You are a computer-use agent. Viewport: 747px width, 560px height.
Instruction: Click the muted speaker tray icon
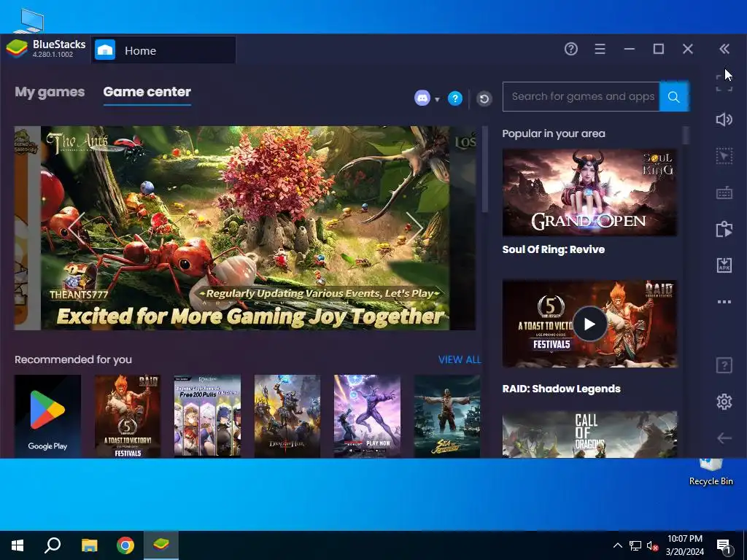652,545
